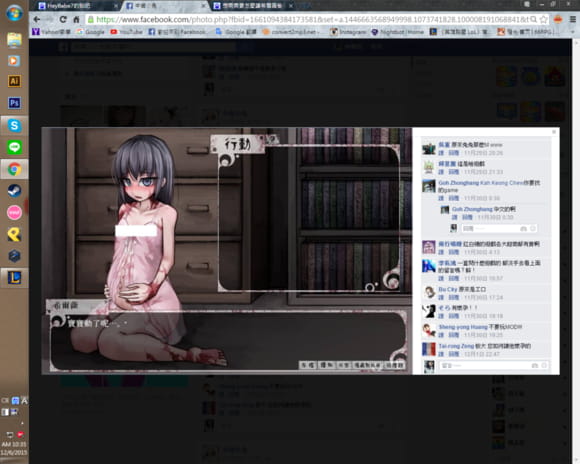Bookmark this page with the star icon
The height and width of the screenshot is (464, 580).
tap(543, 19)
